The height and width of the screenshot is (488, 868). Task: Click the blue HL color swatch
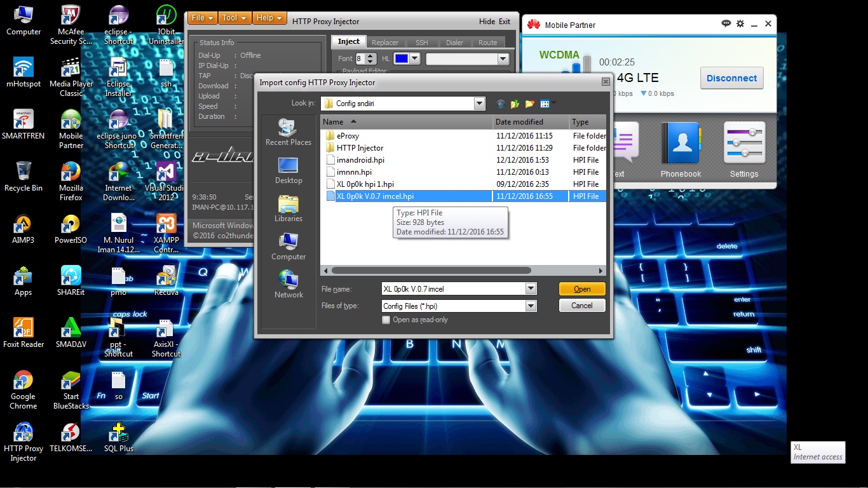click(x=401, y=58)
